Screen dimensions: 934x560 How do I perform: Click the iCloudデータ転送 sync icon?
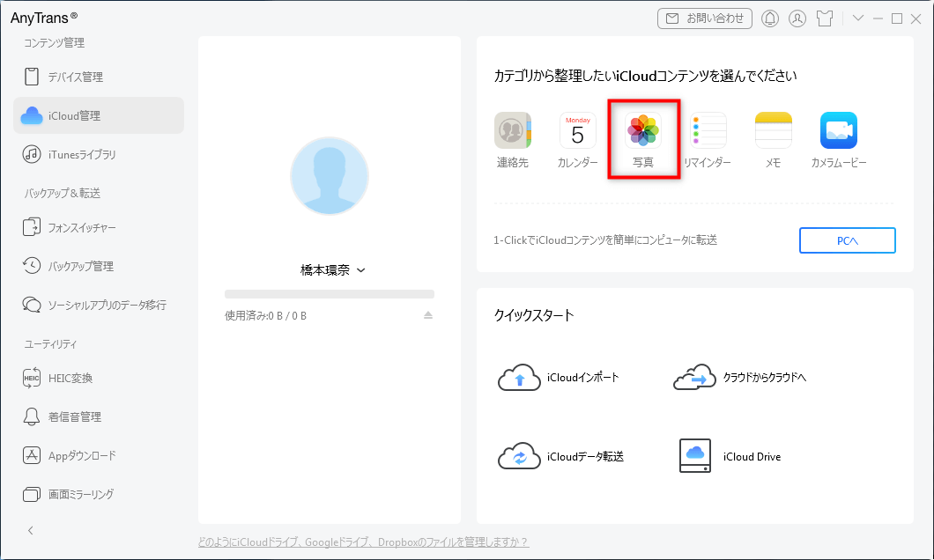519,456
